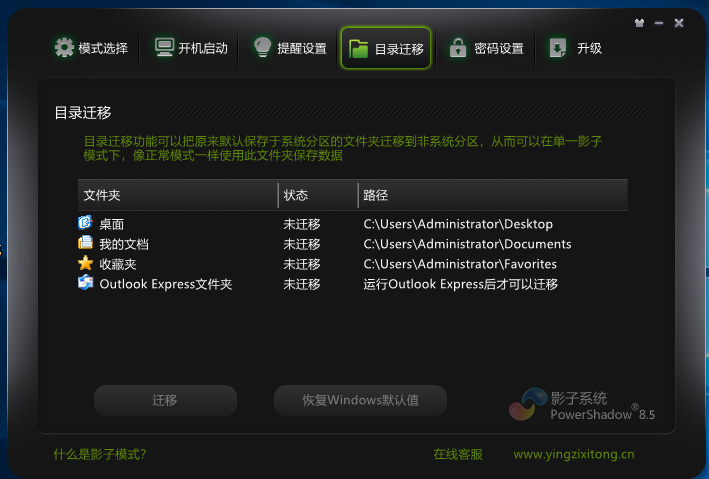Click path C:\Users\Administrator\Desktop
The width and height of the screenshot is (709, 479).
pyautogui.click(x=458, y=224)
